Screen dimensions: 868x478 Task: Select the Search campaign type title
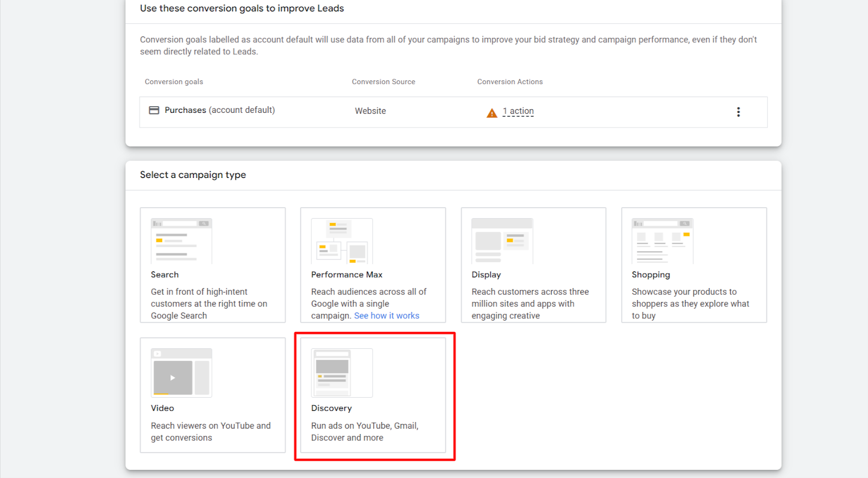[x=164, y=275]
